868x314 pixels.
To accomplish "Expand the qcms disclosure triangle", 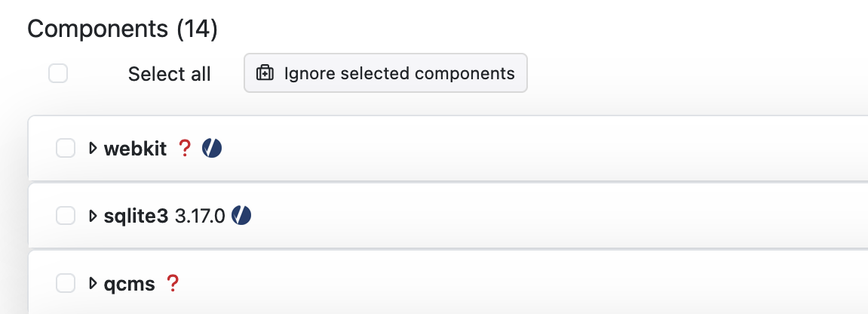I will pos(94,284).
